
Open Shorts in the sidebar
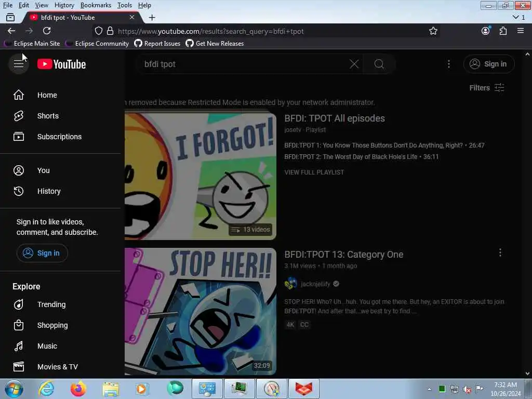pos(61,116)
